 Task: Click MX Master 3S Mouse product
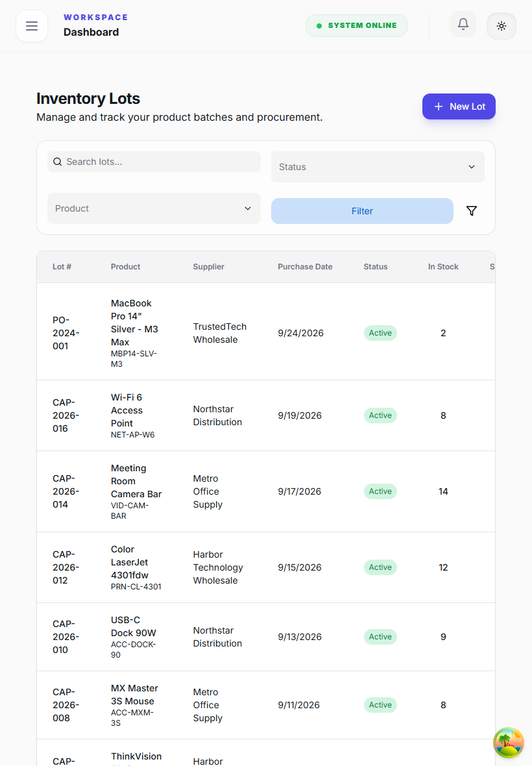pos(134,695)
